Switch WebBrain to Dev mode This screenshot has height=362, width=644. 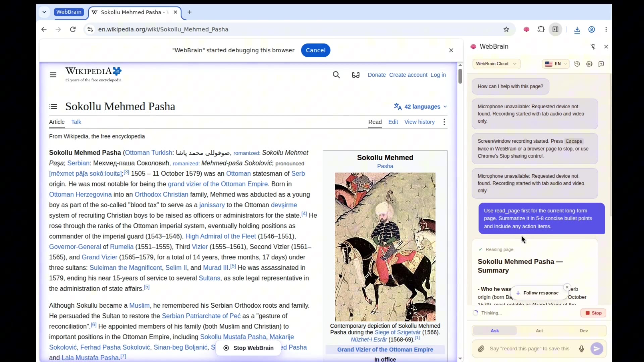(x=584, y=331)
